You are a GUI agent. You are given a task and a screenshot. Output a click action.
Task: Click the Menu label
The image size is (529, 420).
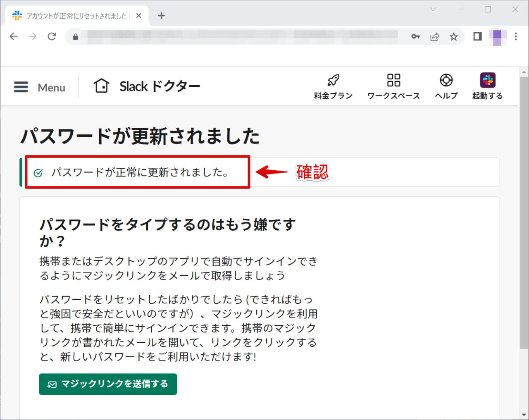52,88
